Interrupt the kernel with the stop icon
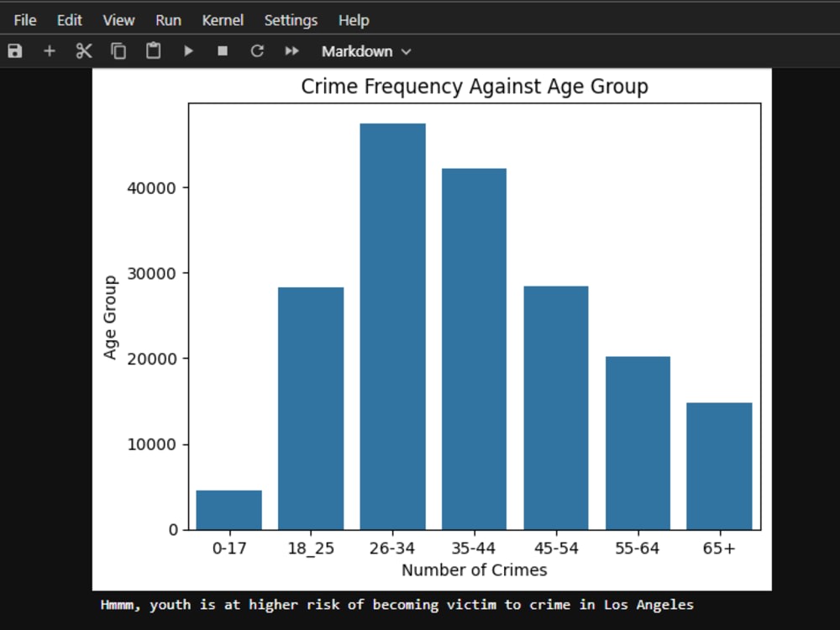Image resolution: width=840 pixels, height=630 pixels. coord(223,51)
